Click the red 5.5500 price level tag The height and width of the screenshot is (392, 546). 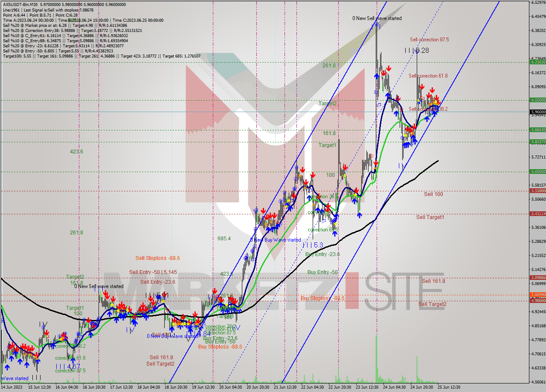tap(538, 191)
